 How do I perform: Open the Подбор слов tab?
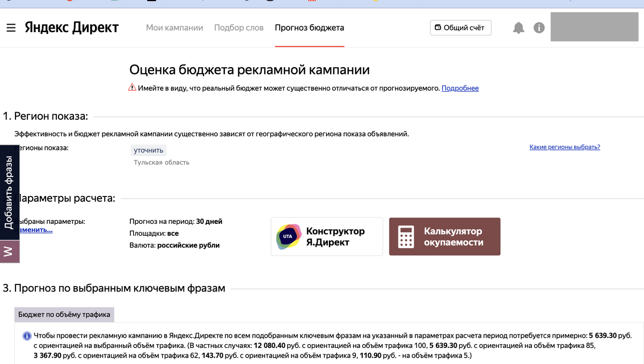tap(238, 27)
